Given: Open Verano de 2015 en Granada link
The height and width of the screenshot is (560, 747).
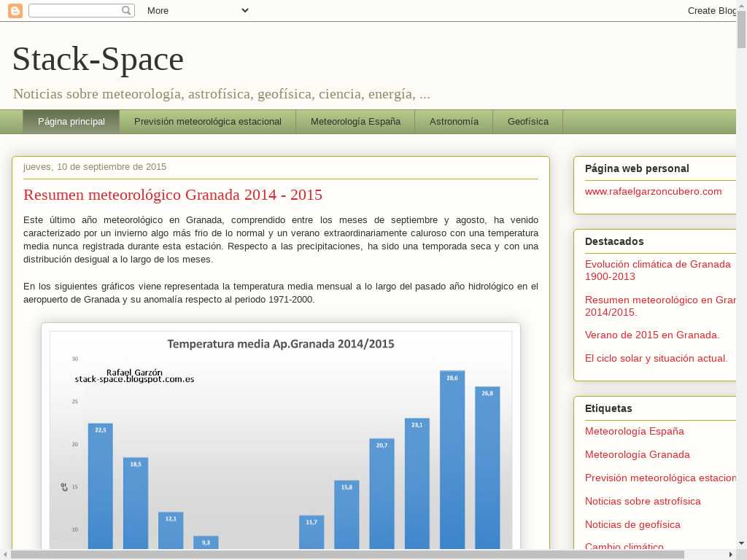Looking at the screenshot, I should pos(652,335).
